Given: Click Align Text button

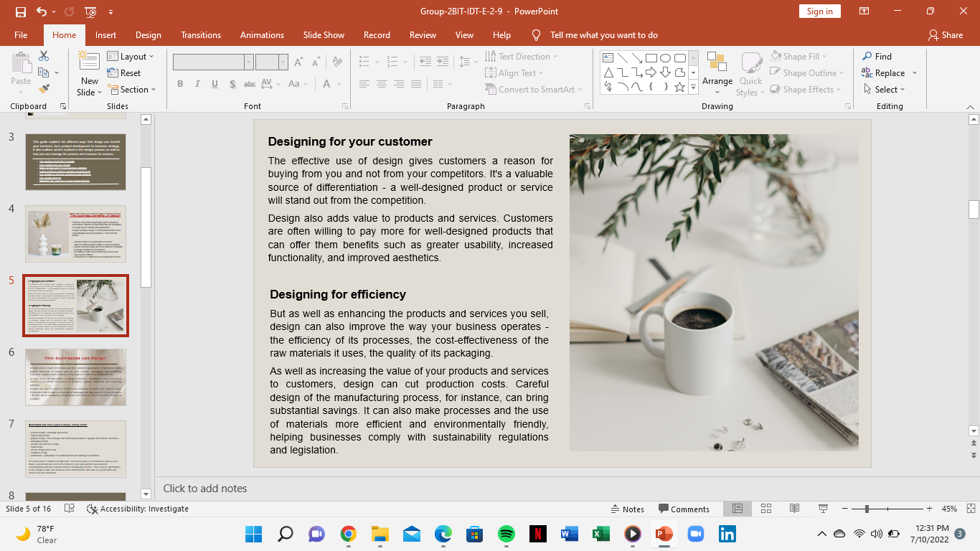Looking at the screenshot, I should (515, 72).
